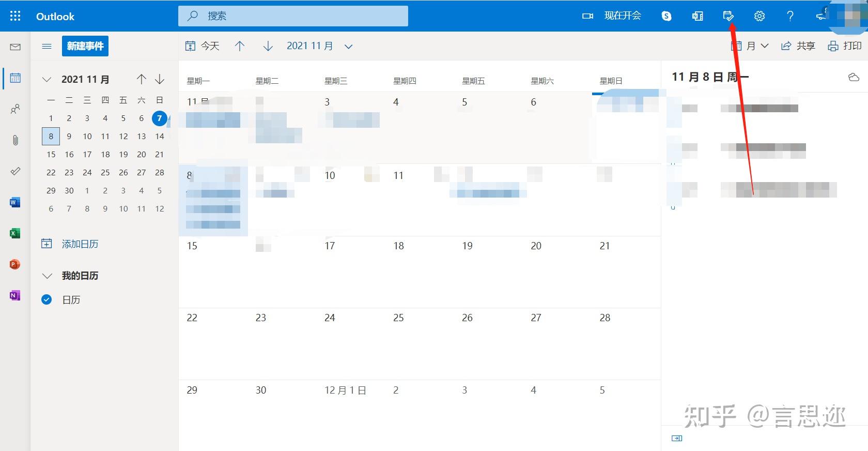The image size is (868, 451).
Task: Open day 4 cell in first week row
Action: (420, 128)
